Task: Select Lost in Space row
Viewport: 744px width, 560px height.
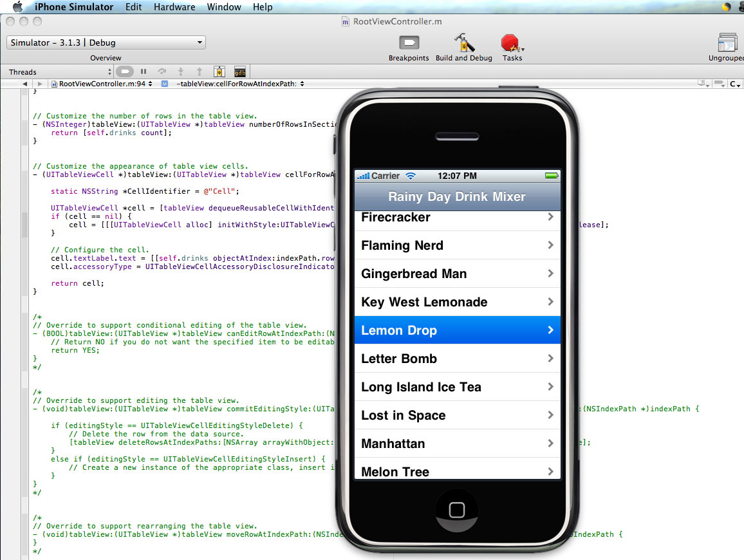Action: click(x=458, y=415)
